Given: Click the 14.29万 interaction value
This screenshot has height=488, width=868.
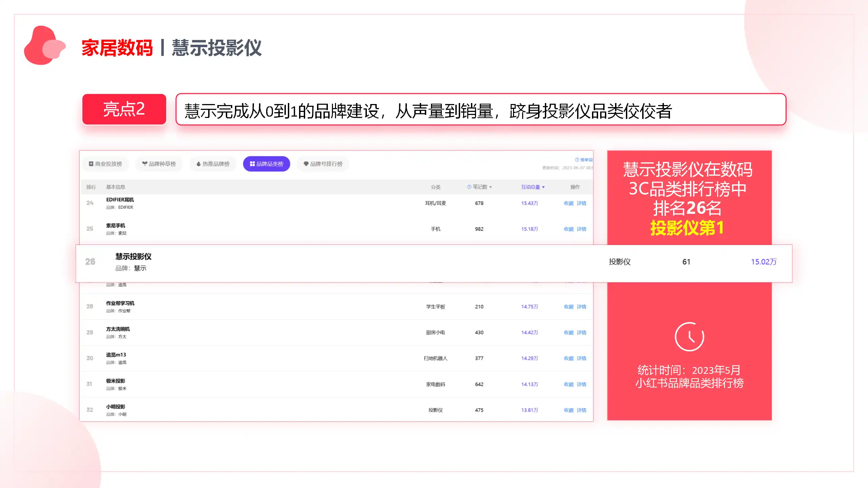Looking at the screenshot, I should pos(530,358).
